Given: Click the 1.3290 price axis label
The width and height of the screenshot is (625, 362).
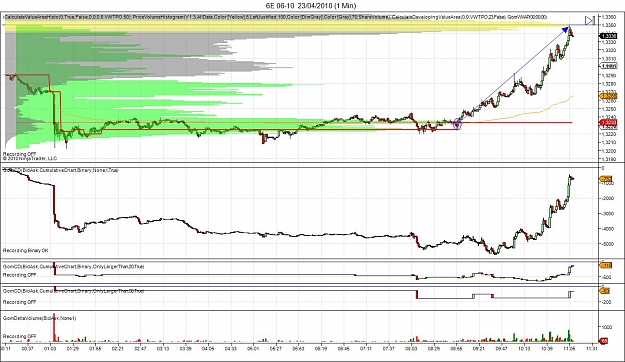Looking at the screenshot, I should pyautogui.click(x=608, y=75).
